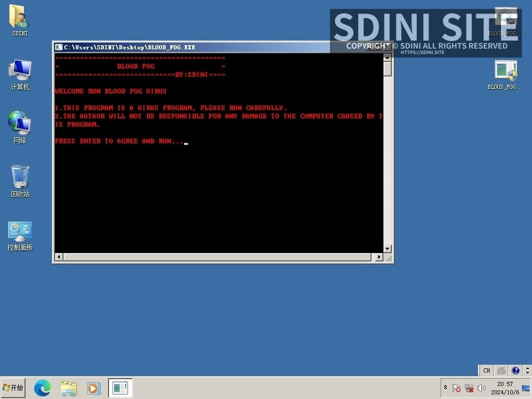Image resolution: width=532 pixels, height=399 pixels.
Task: Select the BLOOD_FOG.EXE taskbar button
Action: coord(120,388)
